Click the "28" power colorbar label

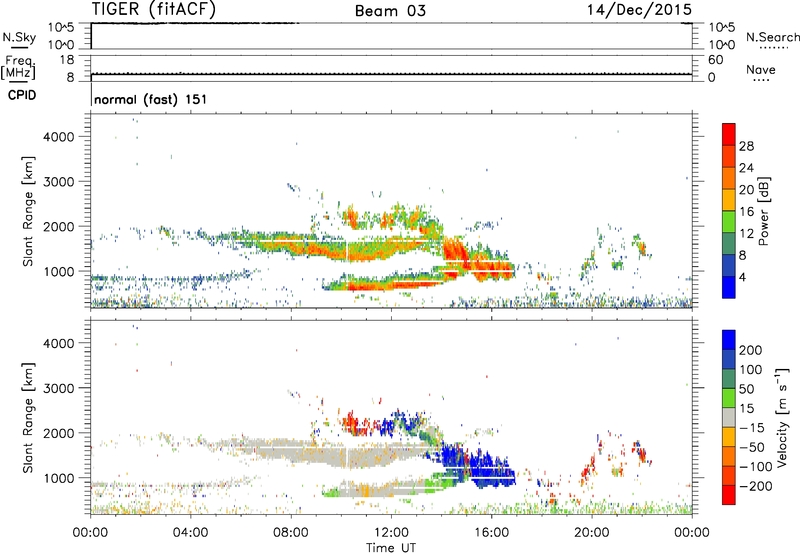tap(746, 146)
